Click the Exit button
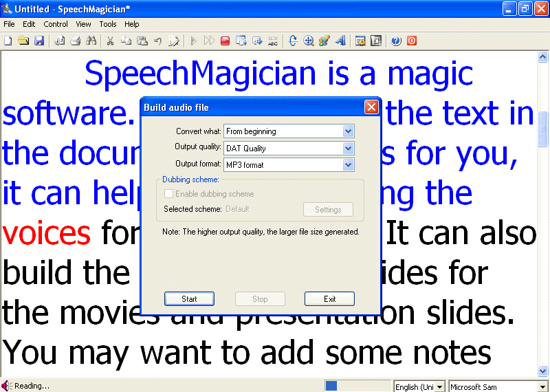The width and height of the screenshot is (550, 392). [x=329, y=299]
